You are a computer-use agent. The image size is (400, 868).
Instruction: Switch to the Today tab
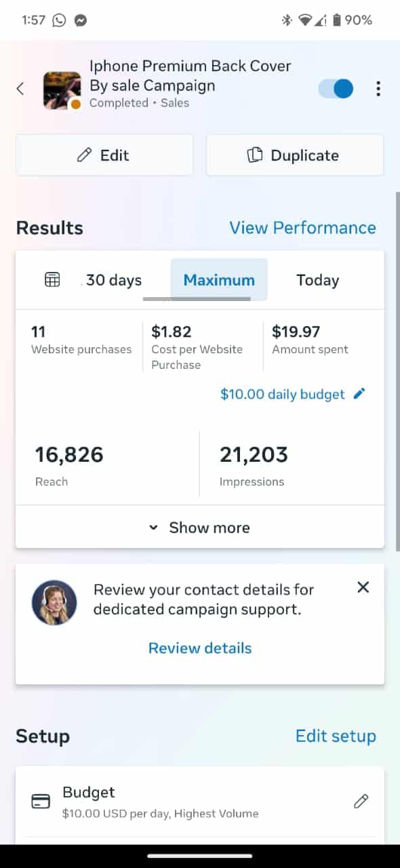pos(317,280)
